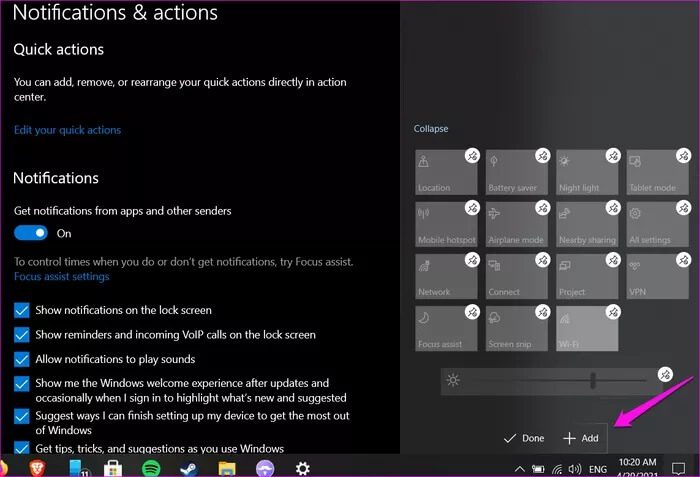Unpin the Mobile hotspot tile
This screenshot has width=700, height=477.
click(472, 208)
